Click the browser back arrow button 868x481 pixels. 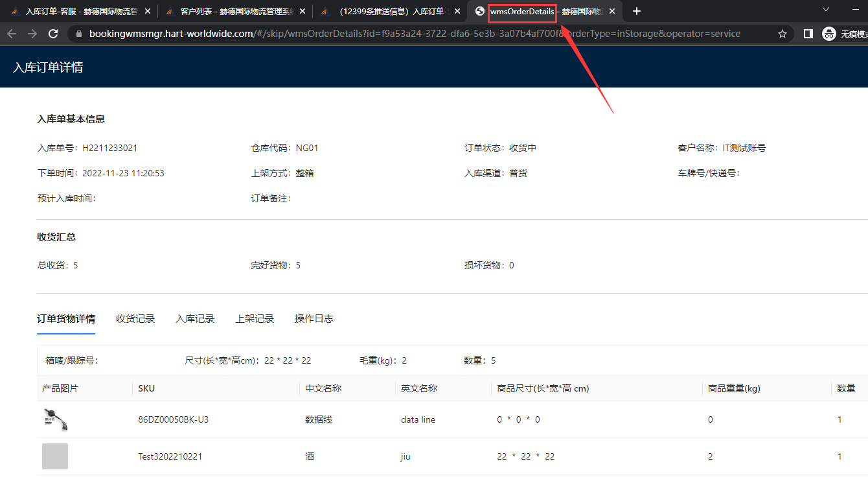pos(12,34)
